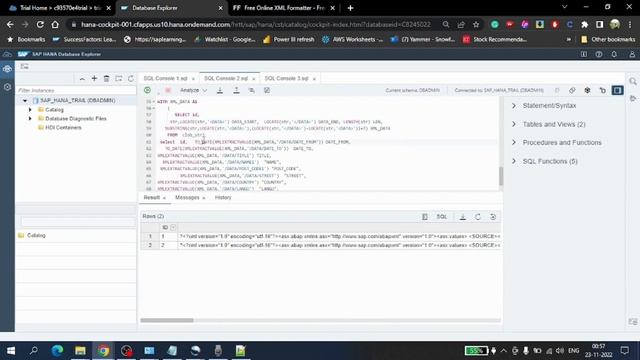Viewport: 640px width, 360px height.
Task: Click the collapse-all caret icon in database panel
Action: click(x=82, y=78)
